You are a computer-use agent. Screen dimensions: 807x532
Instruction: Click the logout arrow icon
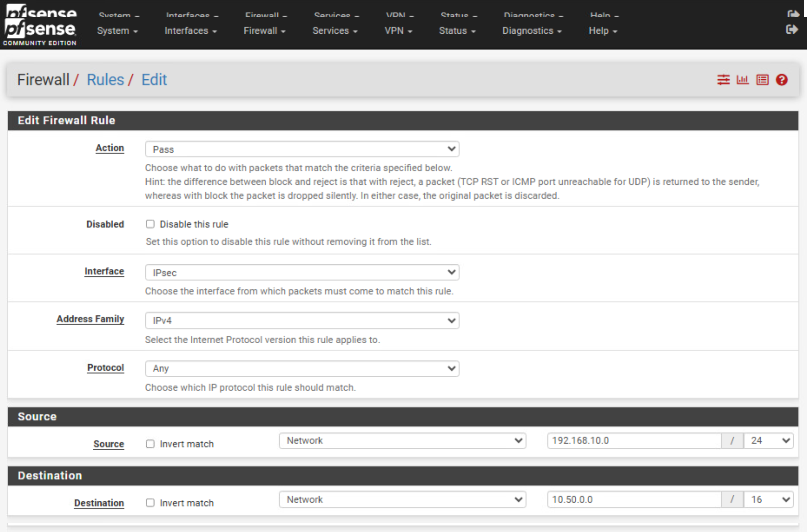(792, 30)
